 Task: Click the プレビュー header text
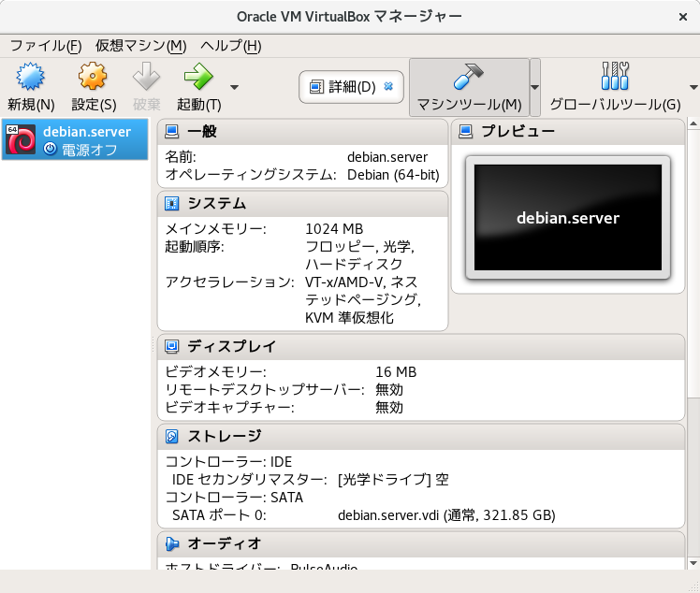(x=518, y=131)
